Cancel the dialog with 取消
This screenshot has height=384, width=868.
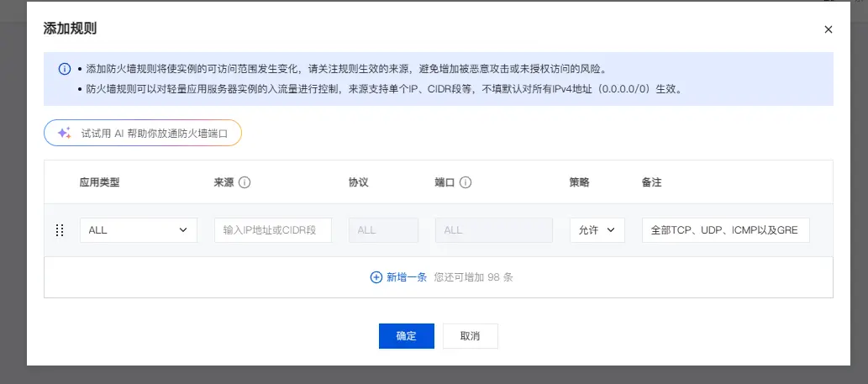click(x=470, y=336)
